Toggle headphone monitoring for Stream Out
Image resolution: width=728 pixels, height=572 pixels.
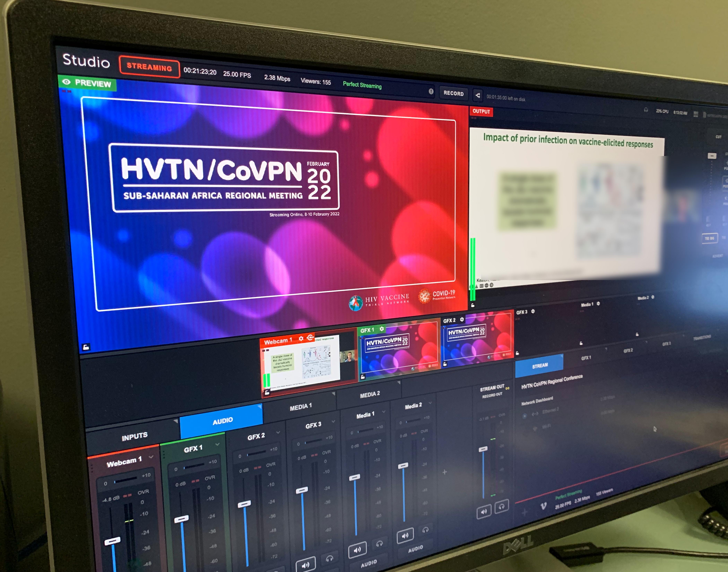[501, 506]
